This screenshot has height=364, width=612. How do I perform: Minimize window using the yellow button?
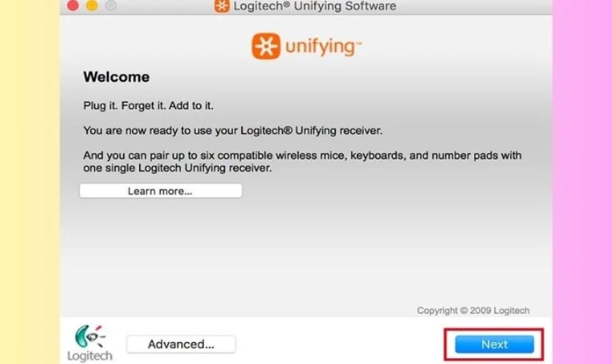pos(92,6)
